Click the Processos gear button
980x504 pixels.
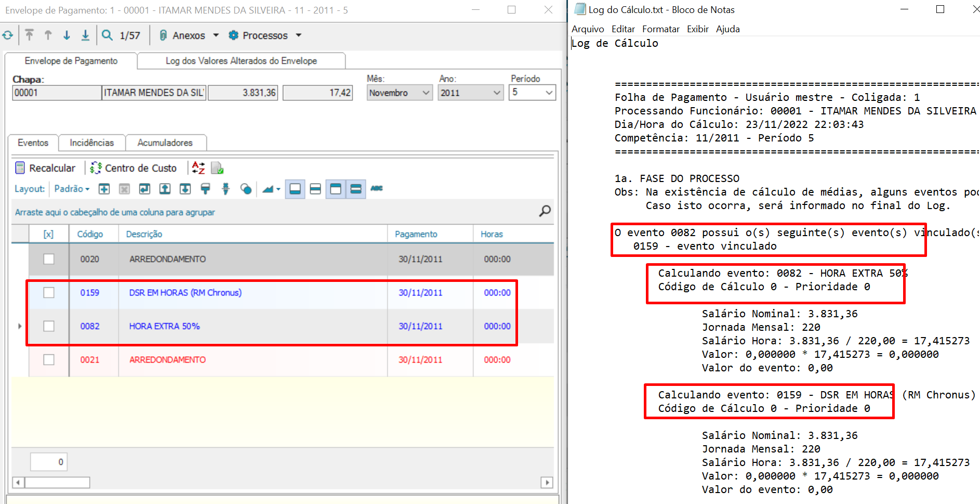point(258,35)
